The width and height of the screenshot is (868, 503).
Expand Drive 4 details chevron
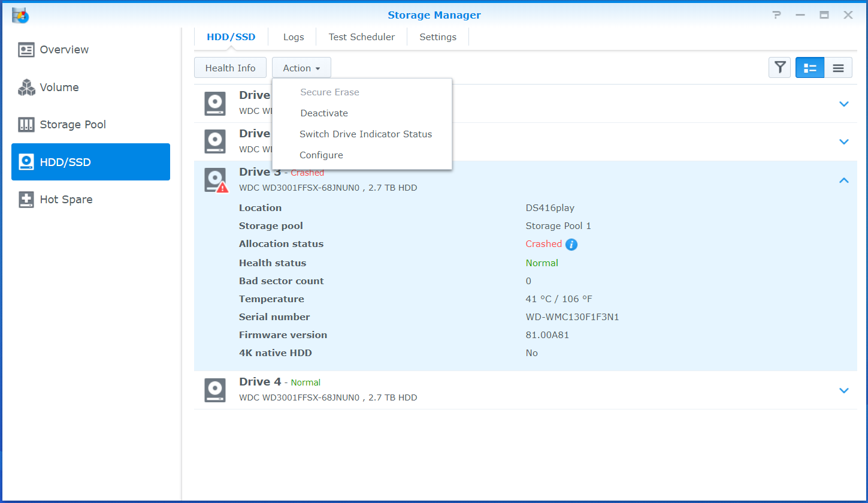click(844, 390)
